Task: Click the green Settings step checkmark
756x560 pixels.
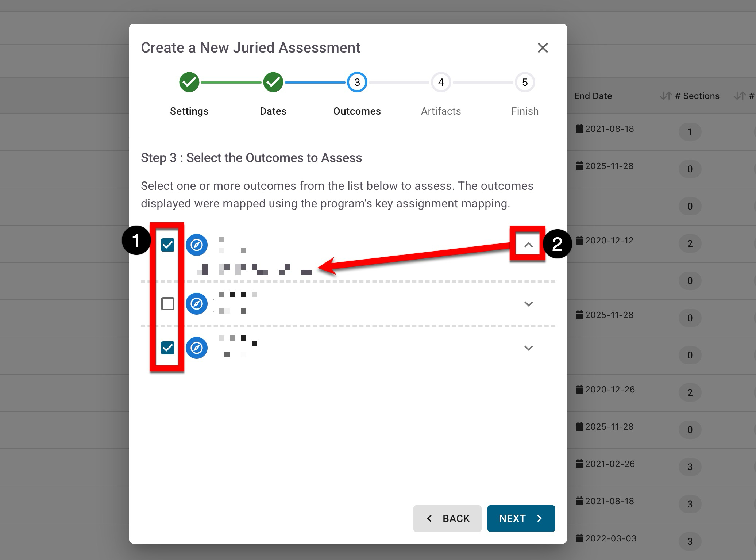Action: [x=189, y=82]
